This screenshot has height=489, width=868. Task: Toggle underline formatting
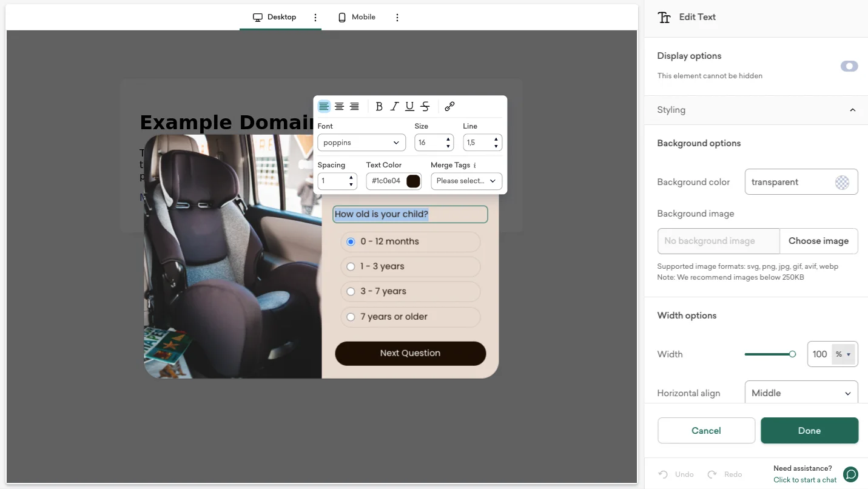point(409,107)
